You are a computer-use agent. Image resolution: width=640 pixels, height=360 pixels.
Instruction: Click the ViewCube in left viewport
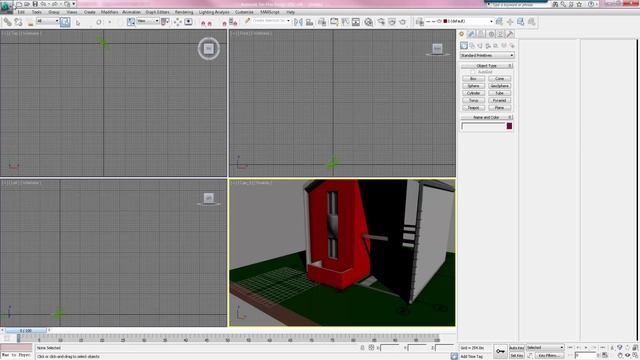click(x=209, y=199)
